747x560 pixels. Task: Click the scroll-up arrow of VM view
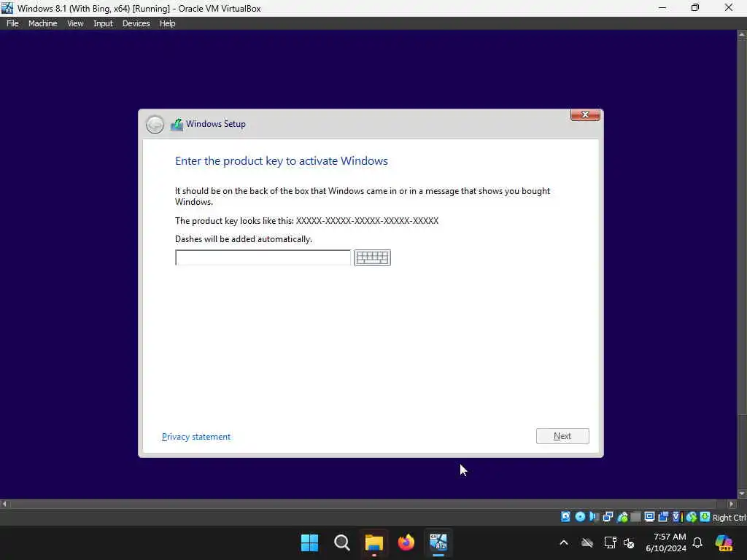[x=742, y=34]
